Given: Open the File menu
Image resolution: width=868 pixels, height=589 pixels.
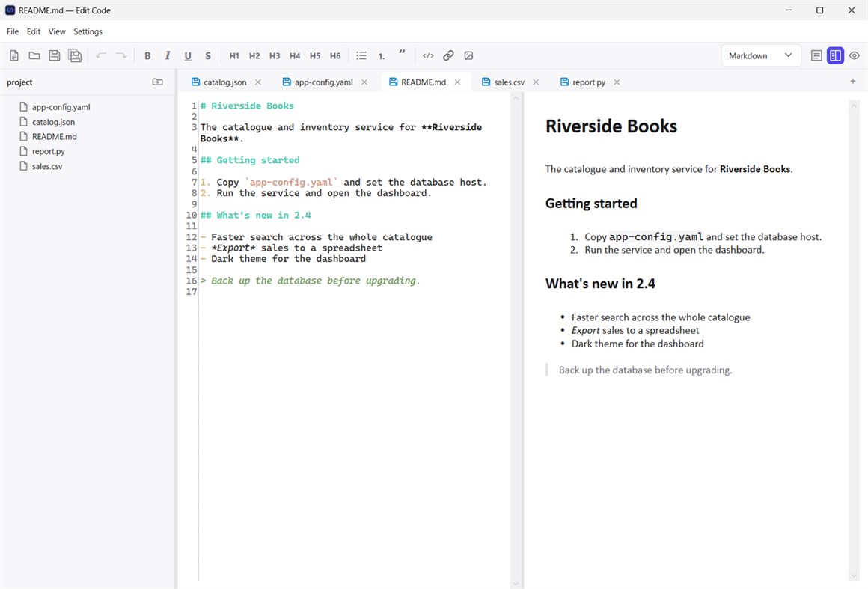Looking at the screenshot, I should coord(13,31).
